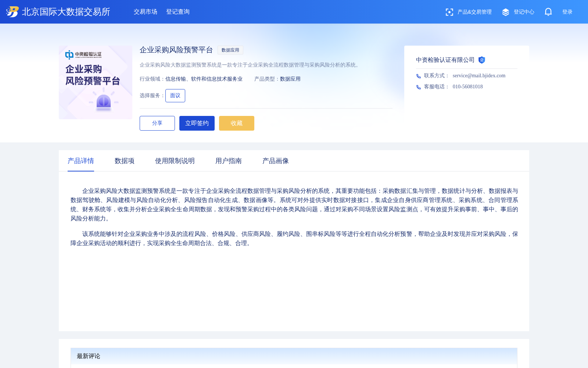Image resolution: width=588 pixels, height=368 pixels.
Task: Click the phone icon beside 联系方式
Action: click(419, 76)
